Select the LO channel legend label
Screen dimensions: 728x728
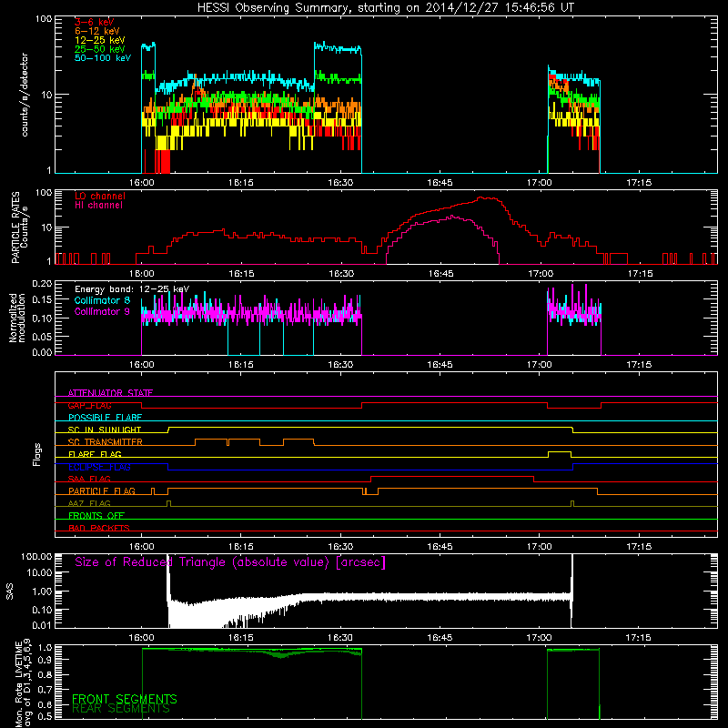click(x=100, y=196)
